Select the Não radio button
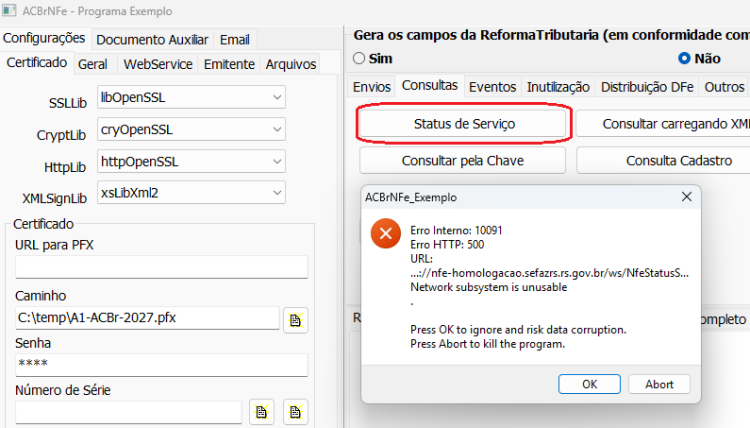Viewport: 750px width, 428px height. point(684,58)
